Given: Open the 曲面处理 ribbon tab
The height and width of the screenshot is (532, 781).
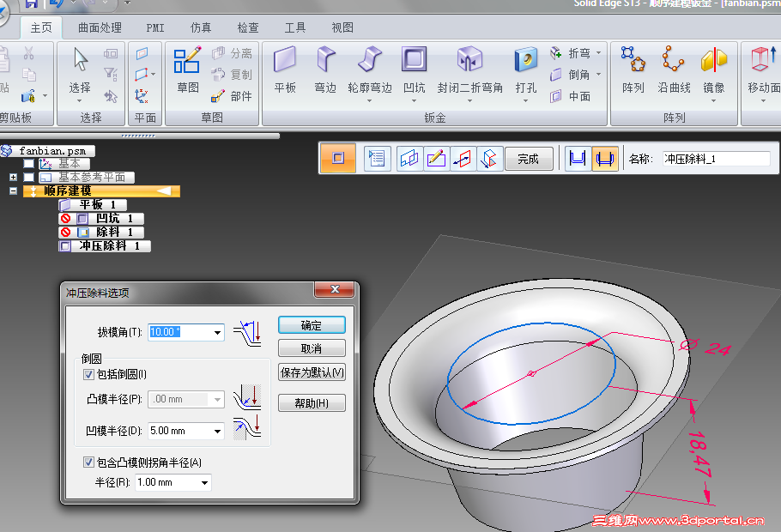Looking at the screenshot, I should pos(100,28).
